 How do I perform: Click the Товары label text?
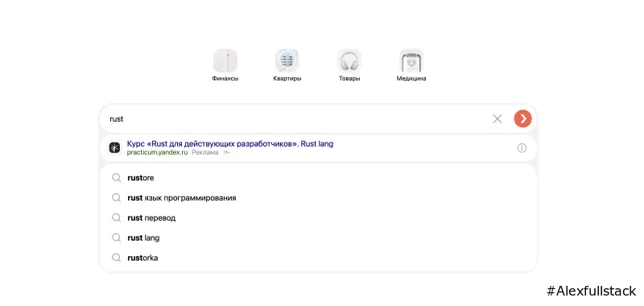tap(349, 78)
